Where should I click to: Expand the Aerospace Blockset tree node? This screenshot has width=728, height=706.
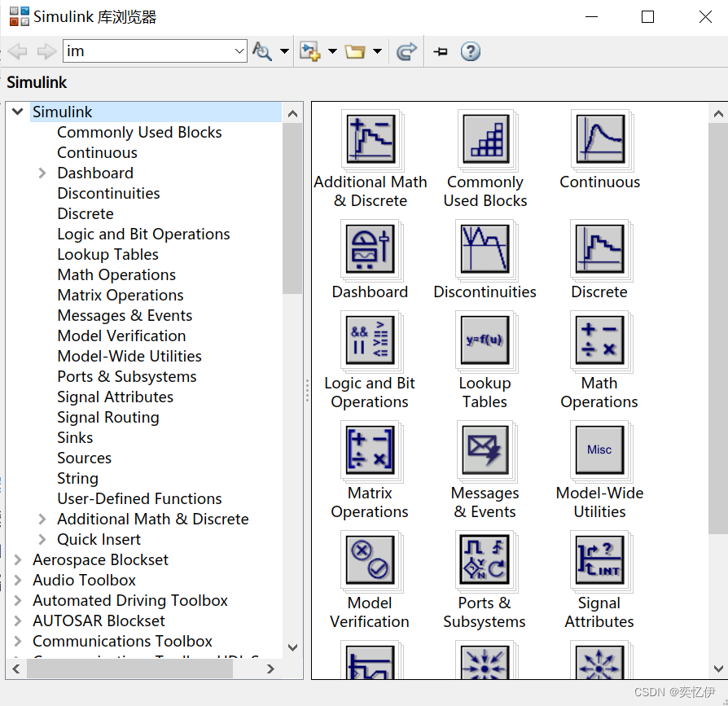(x=17, y=559)
